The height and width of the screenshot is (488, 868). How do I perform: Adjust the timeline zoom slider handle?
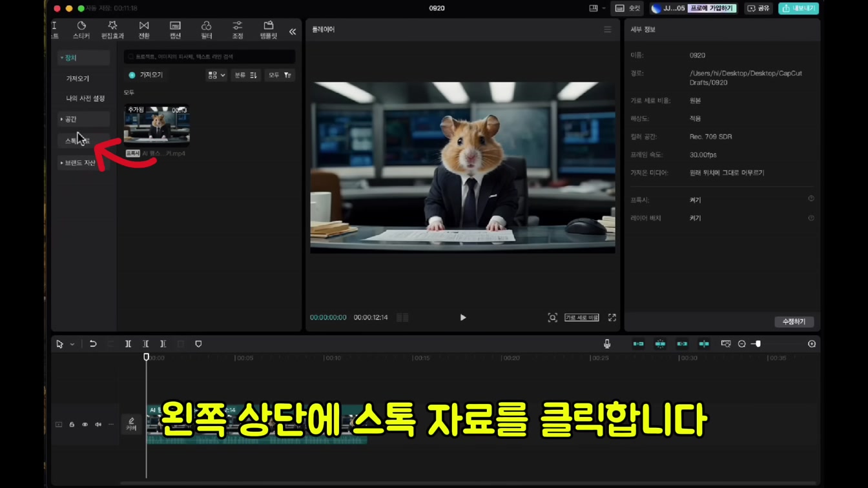(758, 344)
